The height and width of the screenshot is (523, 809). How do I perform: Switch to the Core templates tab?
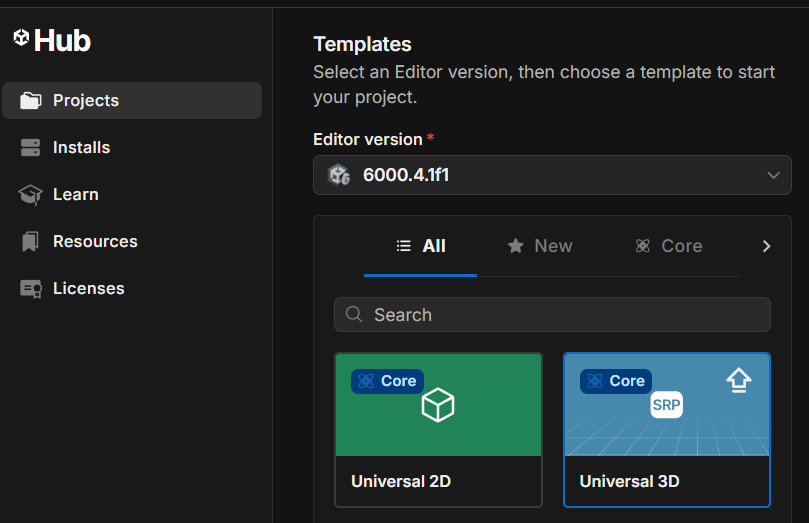(x=668, y=246)
